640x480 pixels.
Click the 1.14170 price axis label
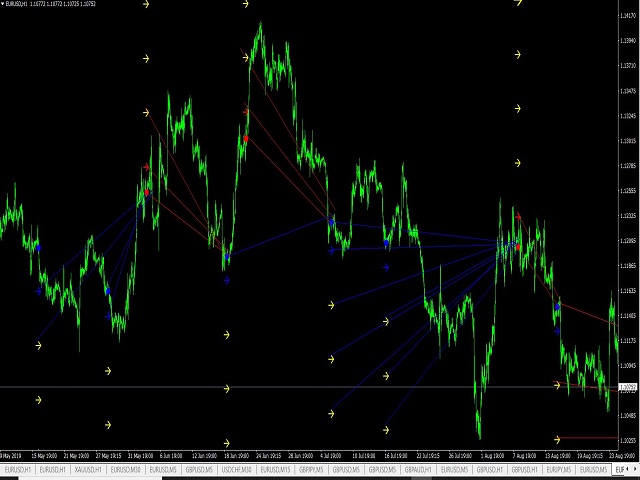(628, 16)
